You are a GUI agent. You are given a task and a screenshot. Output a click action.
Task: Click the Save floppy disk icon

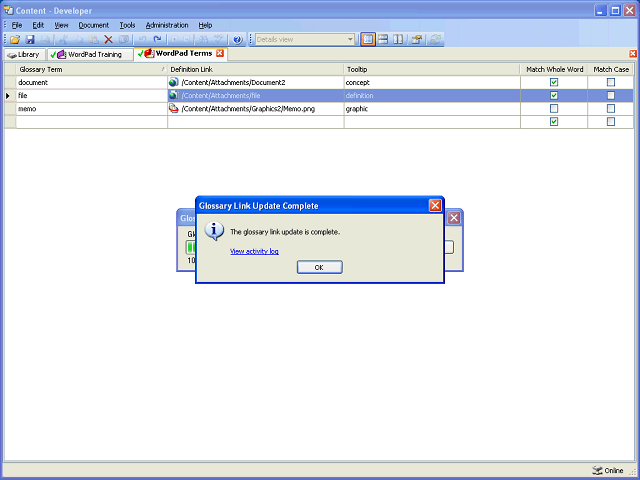[30, 40]
